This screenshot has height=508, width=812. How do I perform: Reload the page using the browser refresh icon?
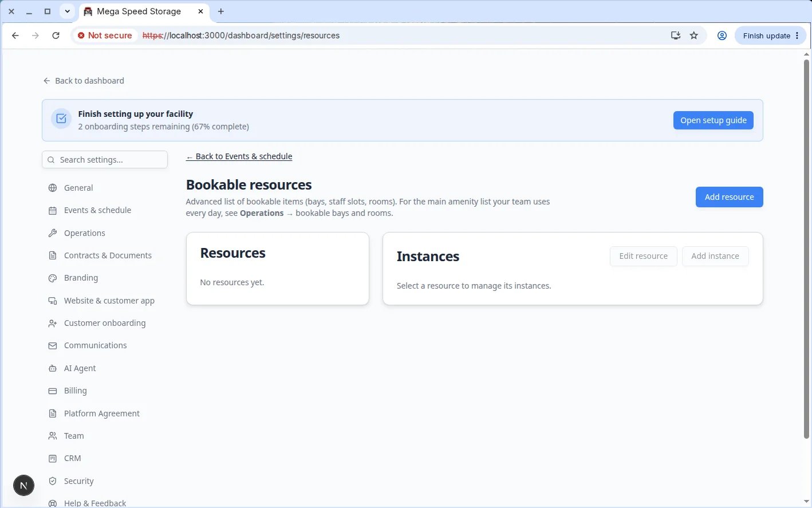click(x=56, y=36)
